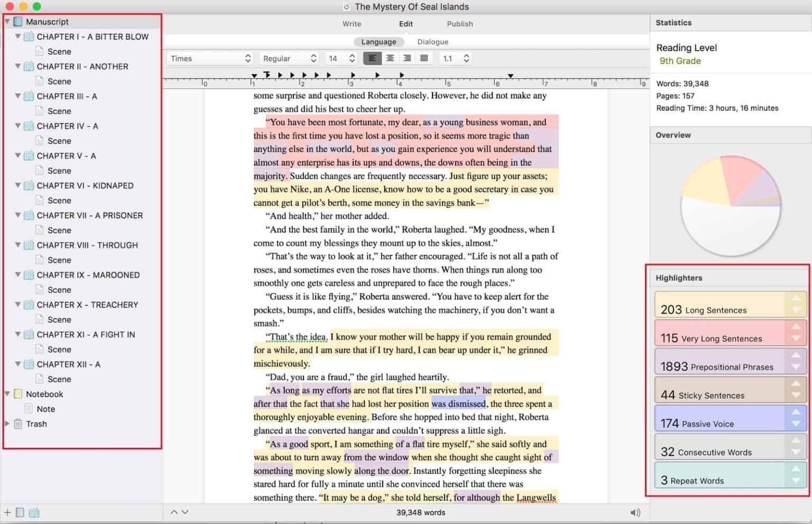Viewport: 812px width, 524px height.
Task: Switch highlighting mode to Dialogue
Action: point(432,41)
